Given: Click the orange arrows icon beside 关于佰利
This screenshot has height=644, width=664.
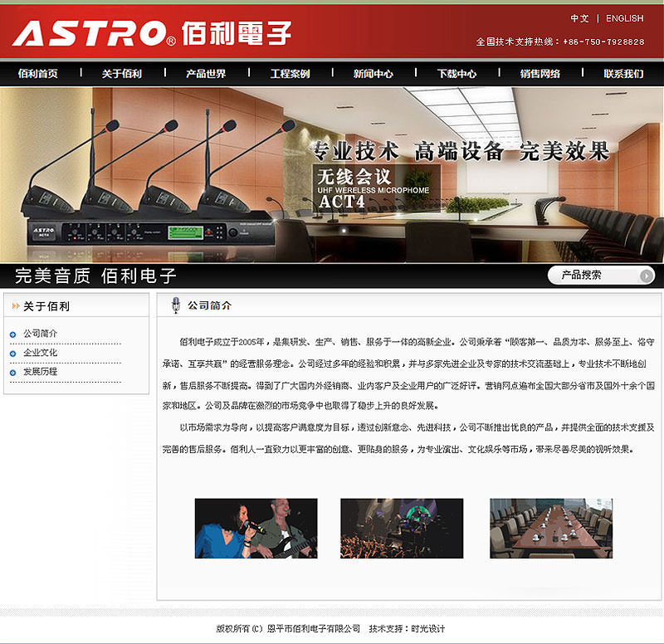Looking at the screenshot, I should coord(16,305).
